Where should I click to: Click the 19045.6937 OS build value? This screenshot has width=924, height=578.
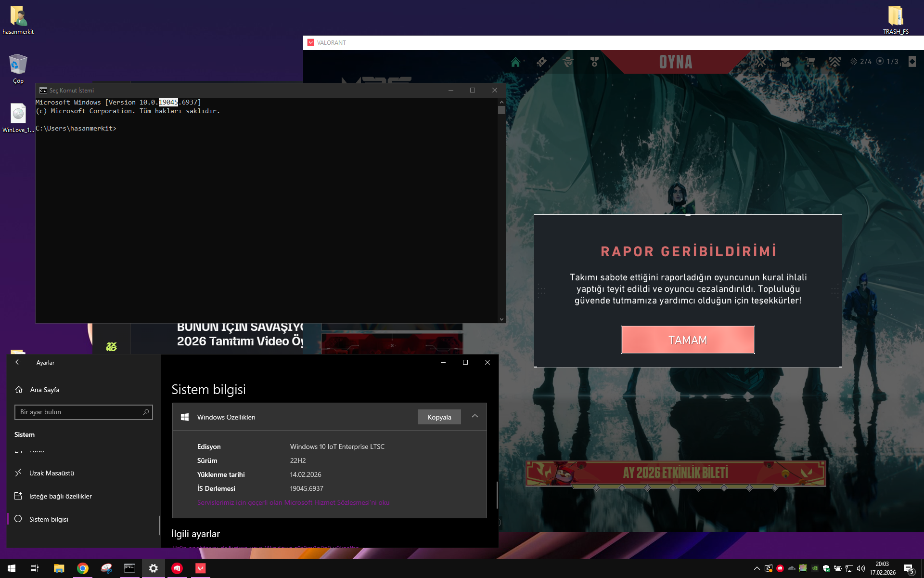pyautogui.click(x=307, y=488)
